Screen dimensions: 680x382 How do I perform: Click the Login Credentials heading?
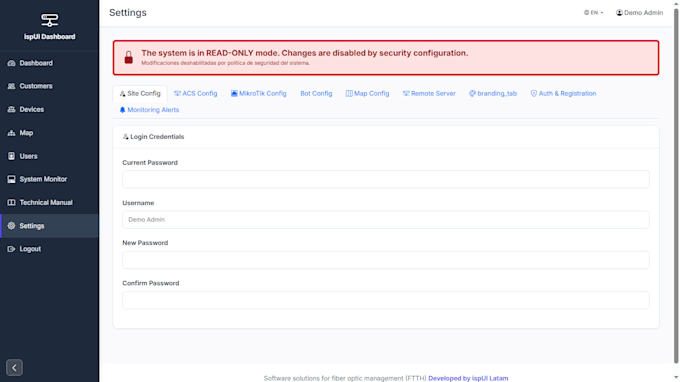coord(157,137)
